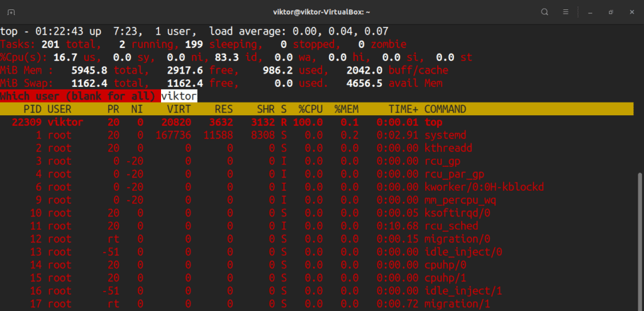This screenshot has width=644, height=311.
Task: Open a new terminal tab icon
Action: [11, 12]
